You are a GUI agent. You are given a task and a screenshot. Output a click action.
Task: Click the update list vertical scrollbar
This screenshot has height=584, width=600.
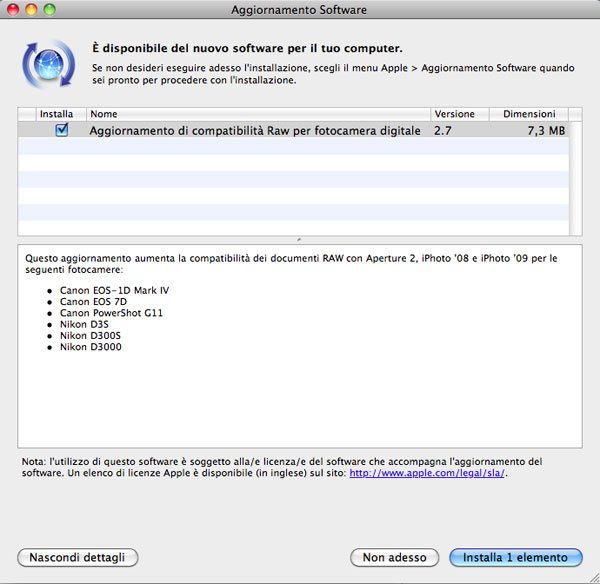pos(575,178)
